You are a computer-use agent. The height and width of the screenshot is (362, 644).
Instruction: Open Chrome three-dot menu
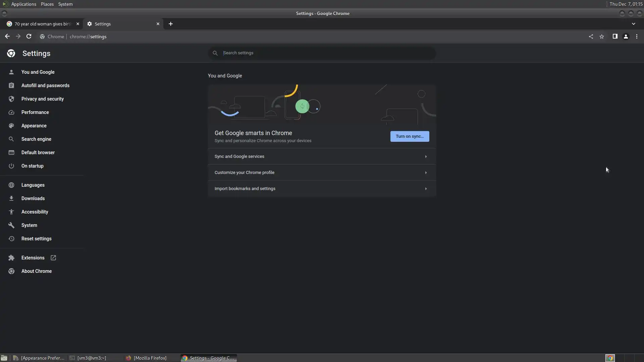[x=637, y=37]
